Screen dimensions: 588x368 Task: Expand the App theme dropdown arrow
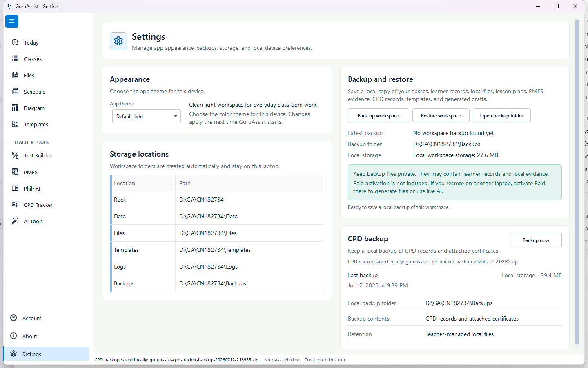pyautogui.click(x=176, y=116)
